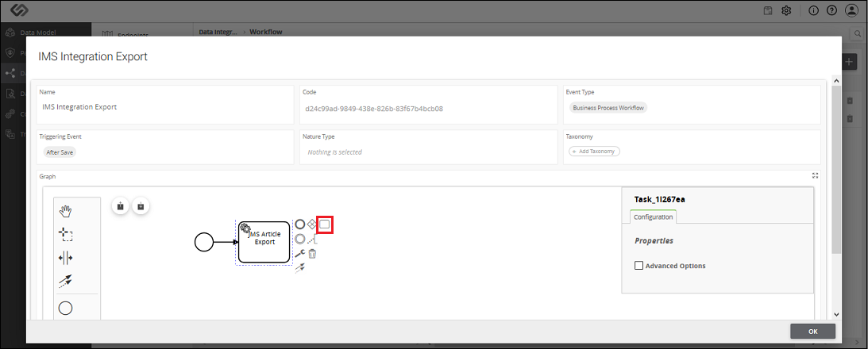Screen dimensions: 868x349
Task: Activate the lasso selection tool
Action: click(66, 235)
